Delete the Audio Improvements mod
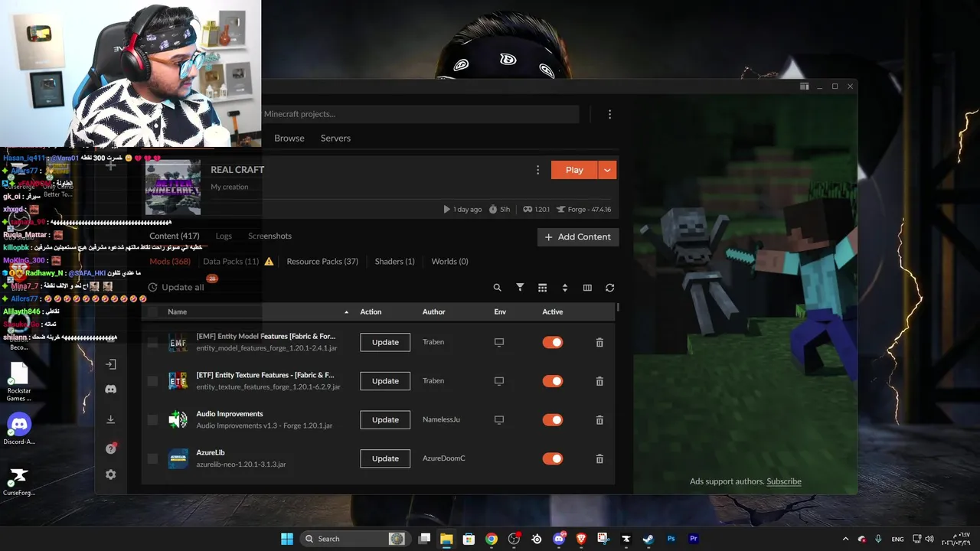This screenshot has height=551, width=980. pos(599,420)
